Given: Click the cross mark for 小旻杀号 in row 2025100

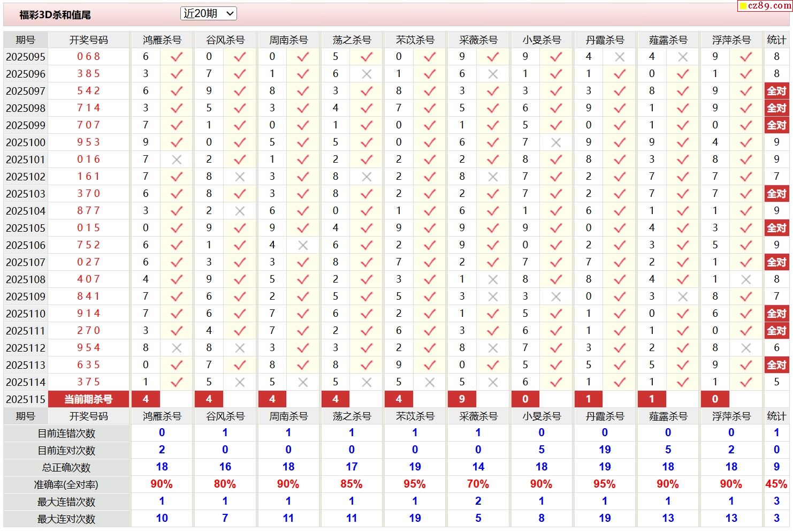Looking at the screenshot, I should (556, 142).
